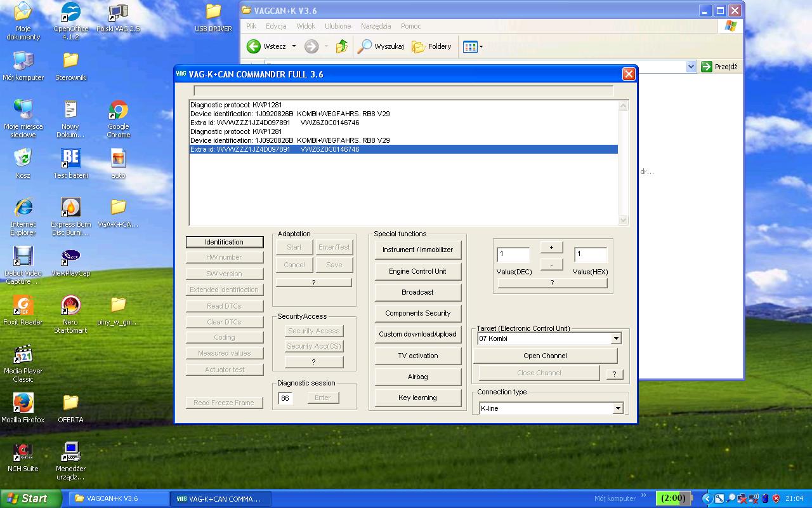The image size is (812, 508).
Task: Increase value with the + button
Action: coord(551,247)
